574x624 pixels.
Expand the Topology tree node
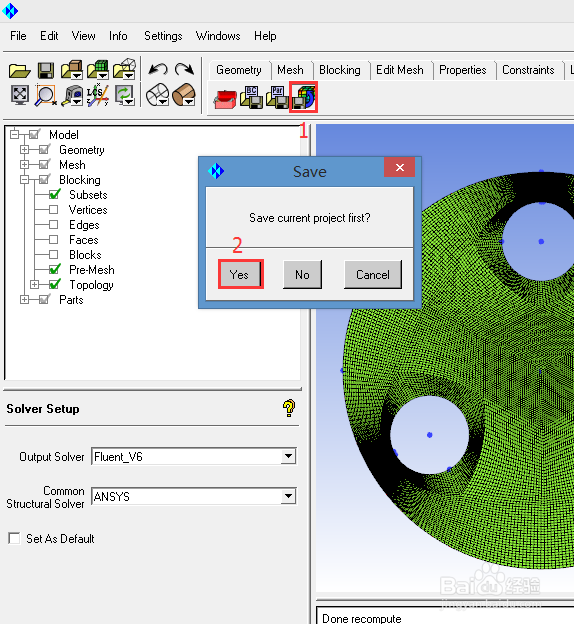tap(35, 285)
